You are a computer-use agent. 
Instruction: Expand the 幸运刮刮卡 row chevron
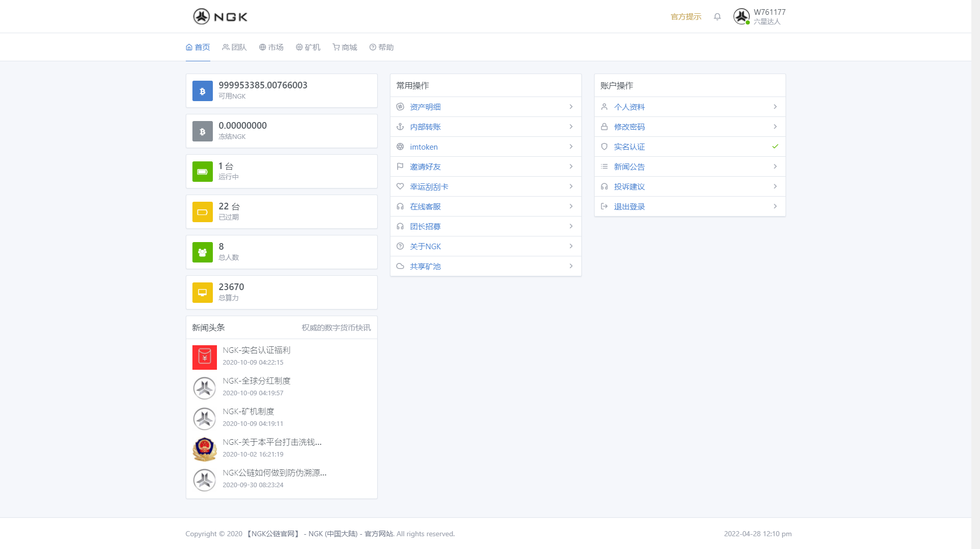571,186
